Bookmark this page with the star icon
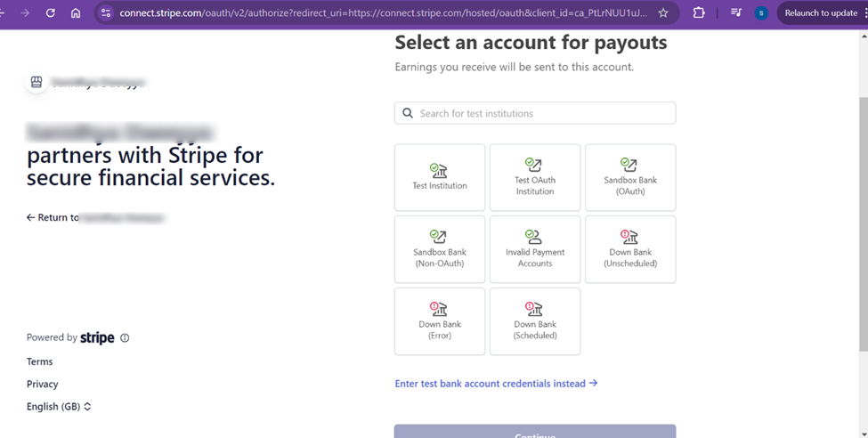Screen dimensions: 868x438 tap(663, 13)
